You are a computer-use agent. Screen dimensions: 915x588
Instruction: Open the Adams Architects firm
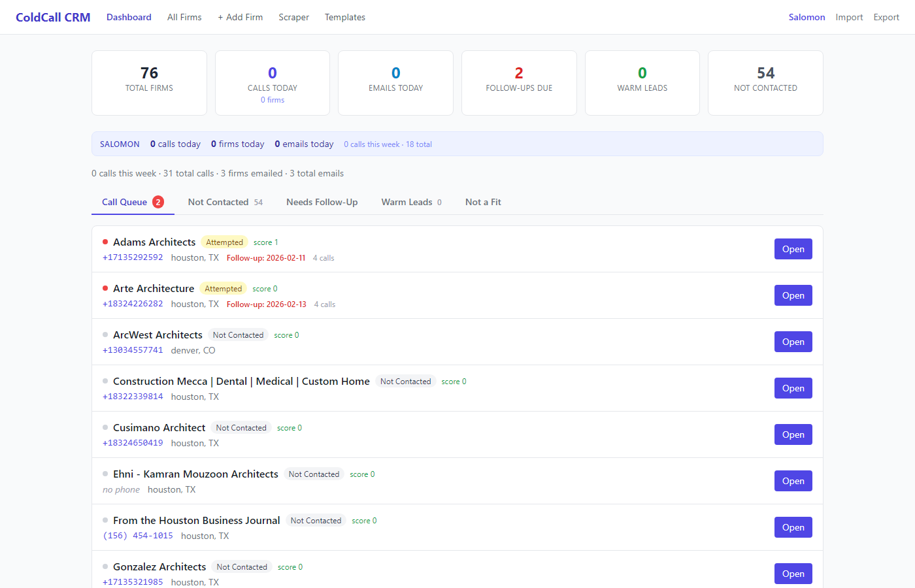pyautogui.click(x=793, y=249)
